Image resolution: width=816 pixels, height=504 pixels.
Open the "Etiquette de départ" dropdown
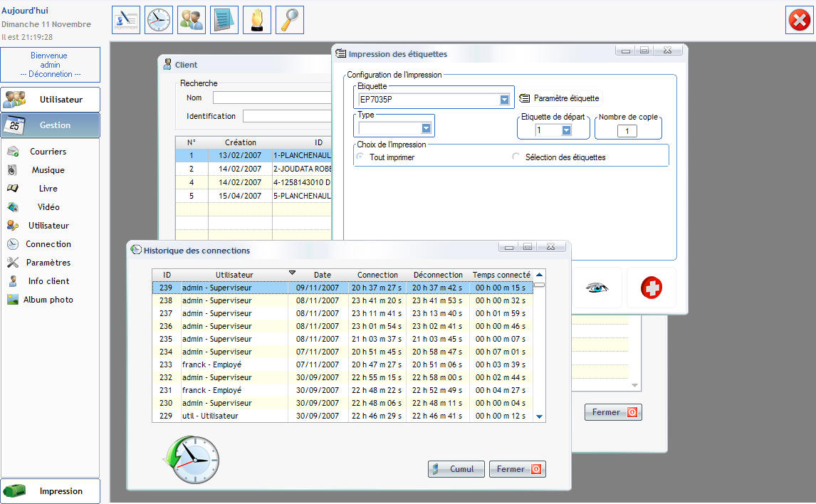click(x=566, y=130)
